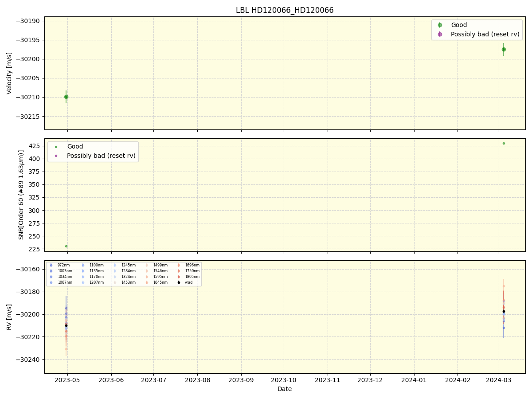Click the 'Velocity [m/s]' axis label
Viewport: 532px width, 399px height.
(9, 73)
